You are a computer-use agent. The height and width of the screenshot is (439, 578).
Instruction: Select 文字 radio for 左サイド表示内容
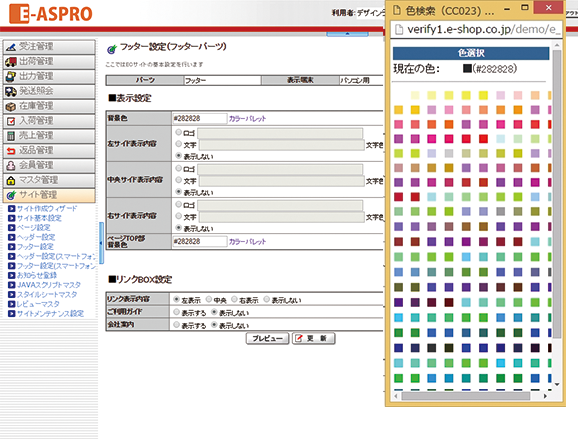[178, 144]
